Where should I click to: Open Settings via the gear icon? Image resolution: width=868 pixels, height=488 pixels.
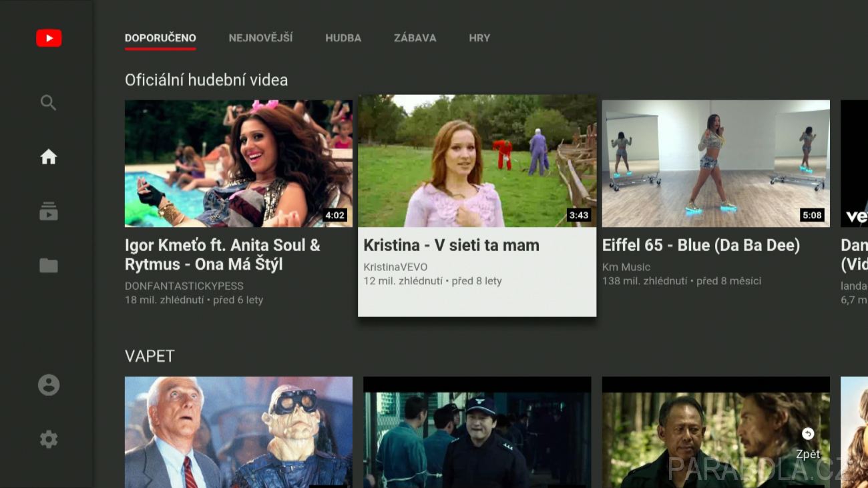(48, 439)
